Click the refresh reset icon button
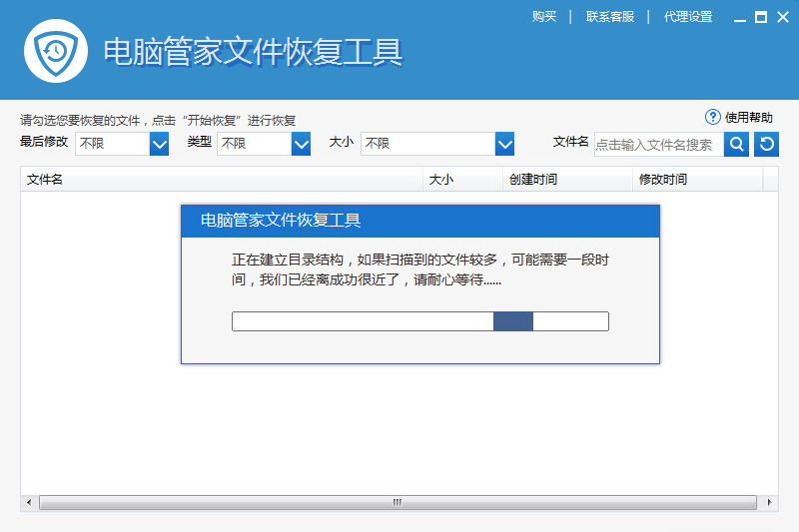 (x=766, y=144)
